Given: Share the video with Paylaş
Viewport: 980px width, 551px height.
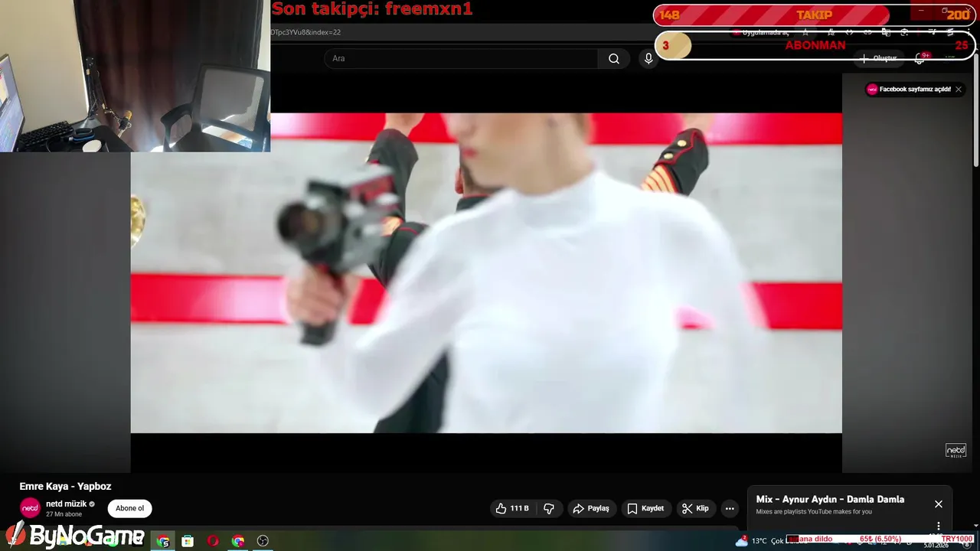Looking at the screenshot, I should point(590,508).
